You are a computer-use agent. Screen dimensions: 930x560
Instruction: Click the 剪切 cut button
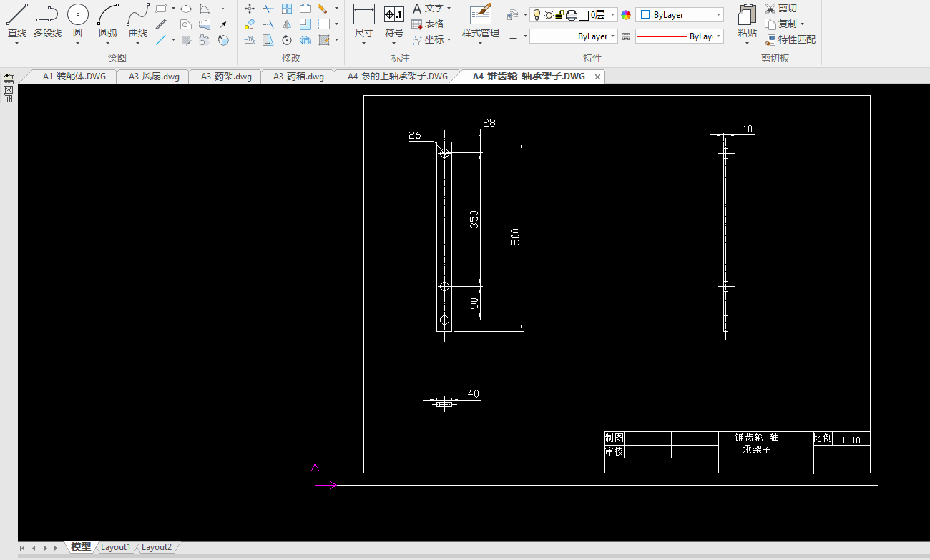pos(780,9)
